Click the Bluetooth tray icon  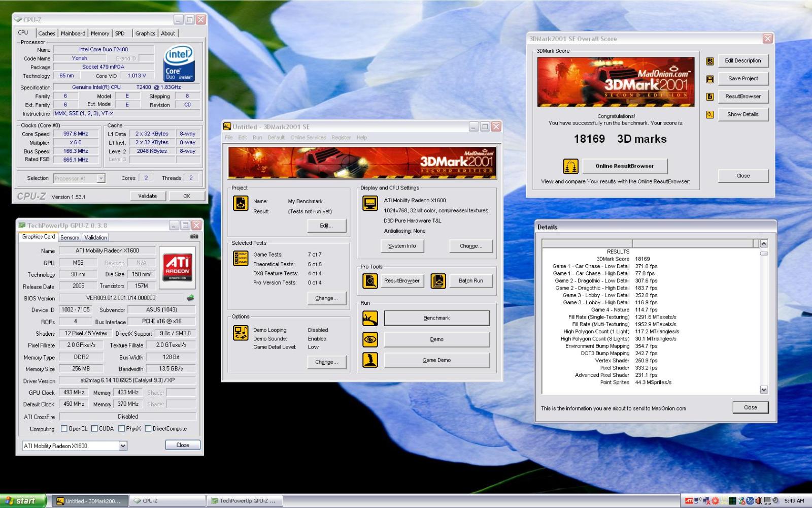coord(750,501)
